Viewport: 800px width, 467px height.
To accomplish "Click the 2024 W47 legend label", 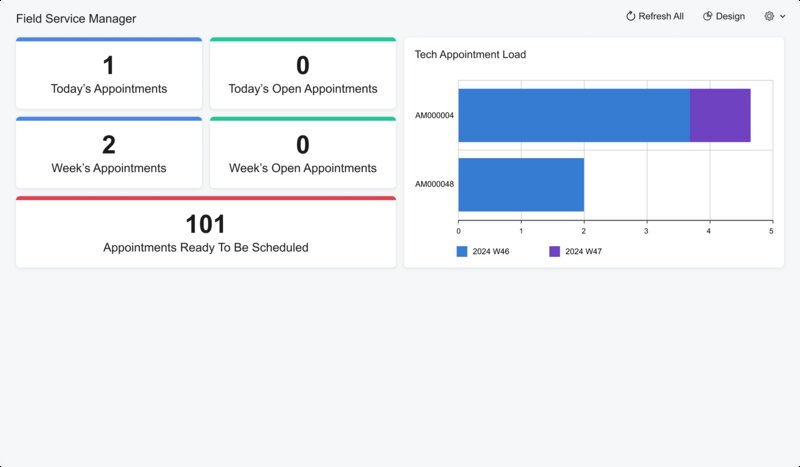I will coord(583,252).
